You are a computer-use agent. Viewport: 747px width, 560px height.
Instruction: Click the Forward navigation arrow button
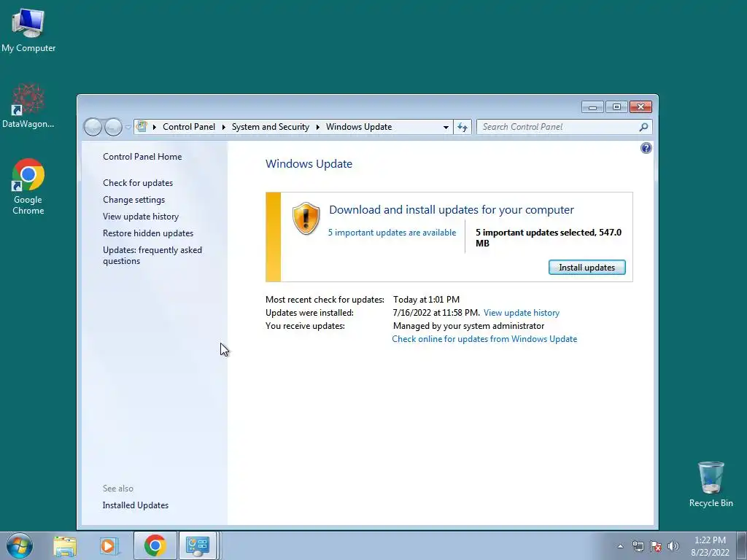pyautogui.click(x=113, y=127)
